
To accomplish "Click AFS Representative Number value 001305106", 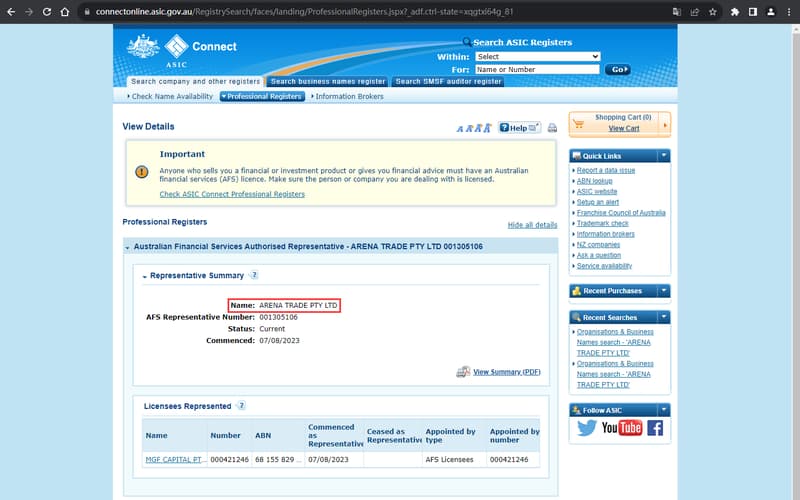I will pos(279,317).
